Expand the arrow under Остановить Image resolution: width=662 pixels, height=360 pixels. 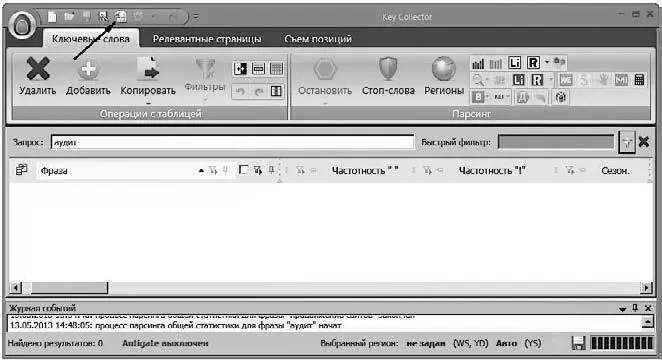point(325,103)
